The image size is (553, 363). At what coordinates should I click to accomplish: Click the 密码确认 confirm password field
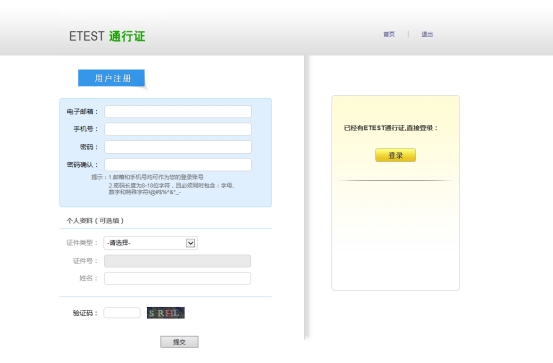point(178,165)
